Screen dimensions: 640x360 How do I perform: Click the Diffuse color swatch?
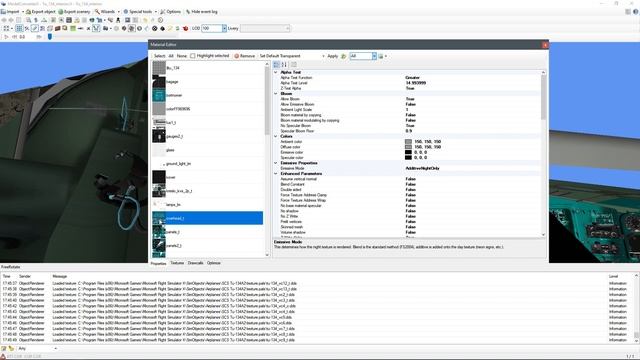(x=408, y=147)
